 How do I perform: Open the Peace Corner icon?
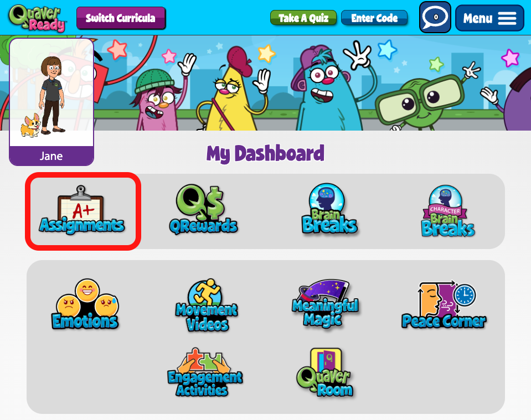click(444, 304)
